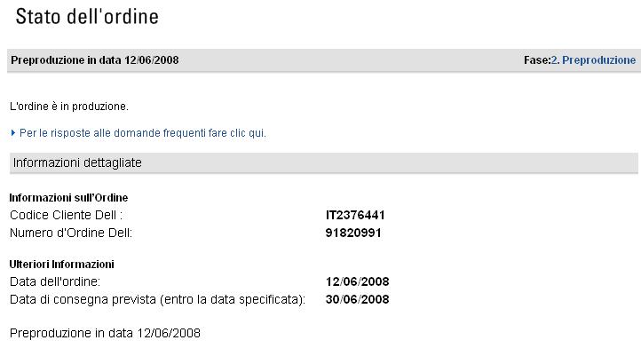
Task: Click the 'Informazioni sull'Ordine' subheading
Action: tap(62, 197)
